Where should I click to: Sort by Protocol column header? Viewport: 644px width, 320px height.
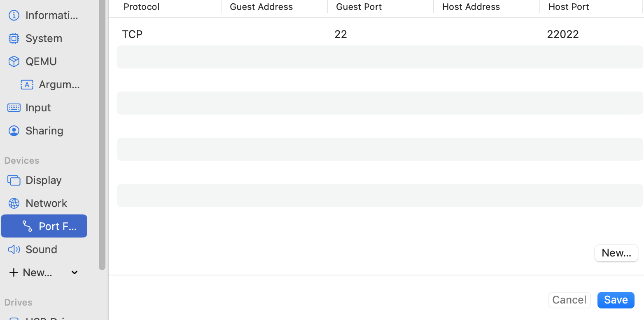142,7
